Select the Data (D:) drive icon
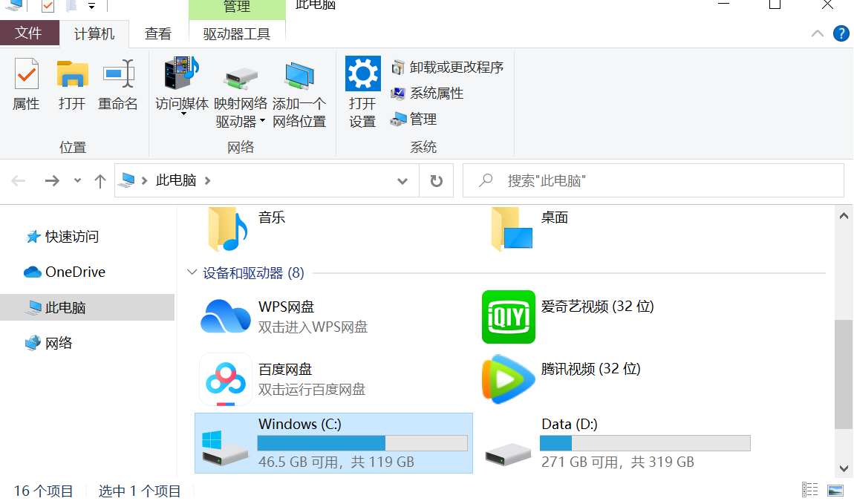The height and width of the screenshot is (504, 854). coord(508,454)
